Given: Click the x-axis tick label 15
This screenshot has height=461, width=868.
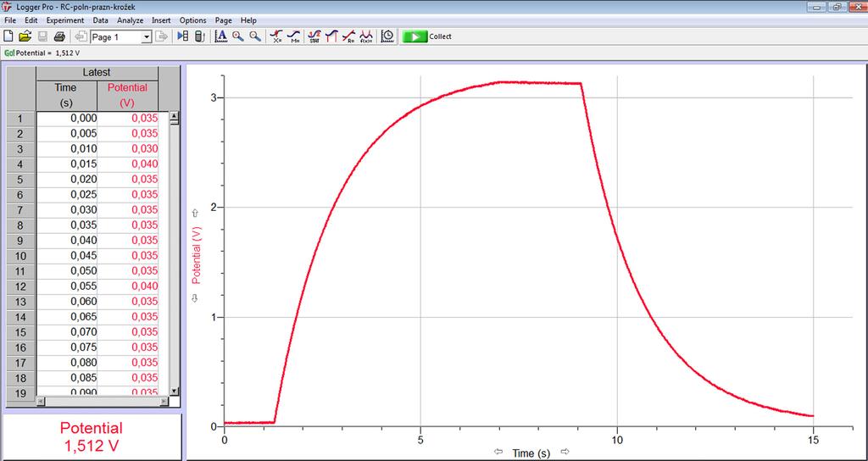Looking at the screenshot, I should [x=813, y=439].
